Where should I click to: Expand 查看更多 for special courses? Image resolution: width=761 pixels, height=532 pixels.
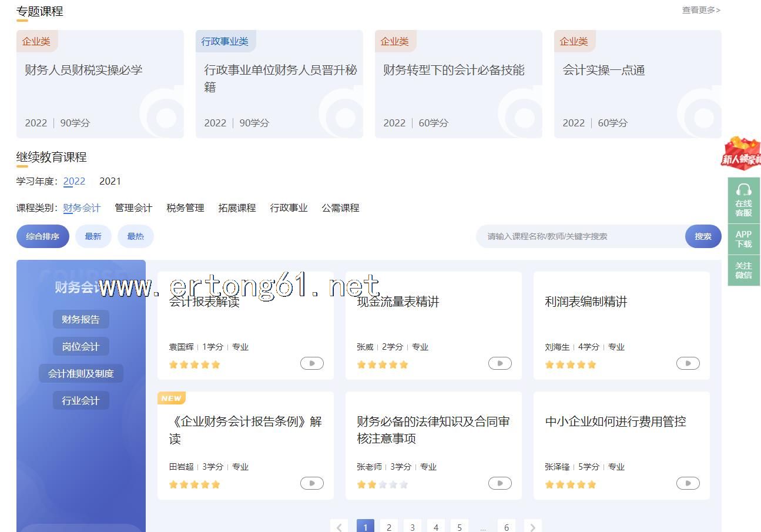coord(700,10)
